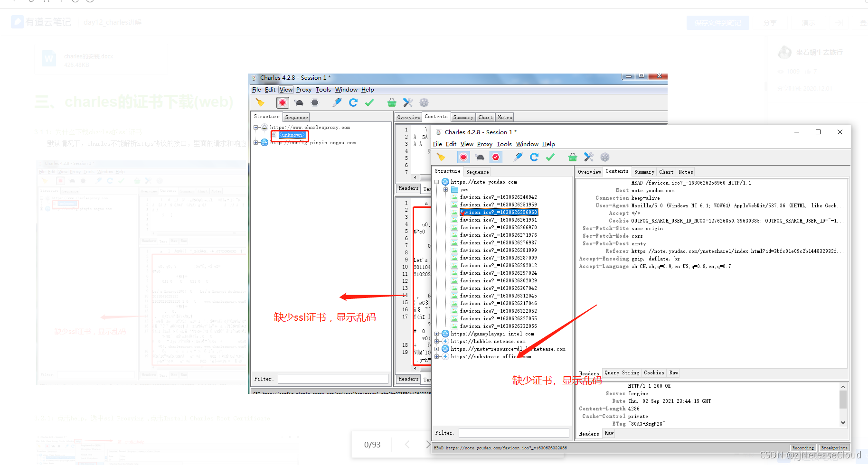Clear the session with the broom icon in the front Charles window
868x465 pixels.
click(x=441, y=157)
